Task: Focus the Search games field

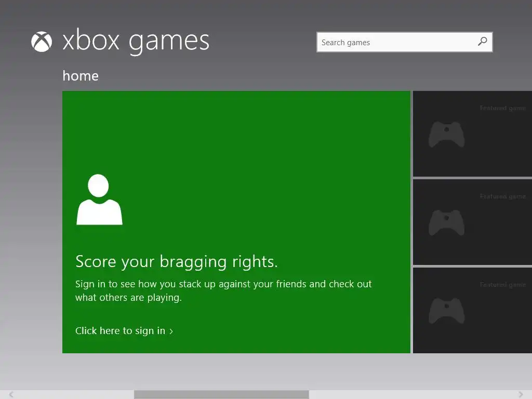Action: coord(404,42)
